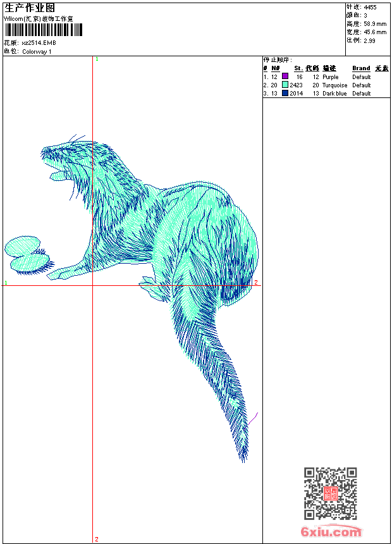Click Default brand in the Turquoise row

362,85
